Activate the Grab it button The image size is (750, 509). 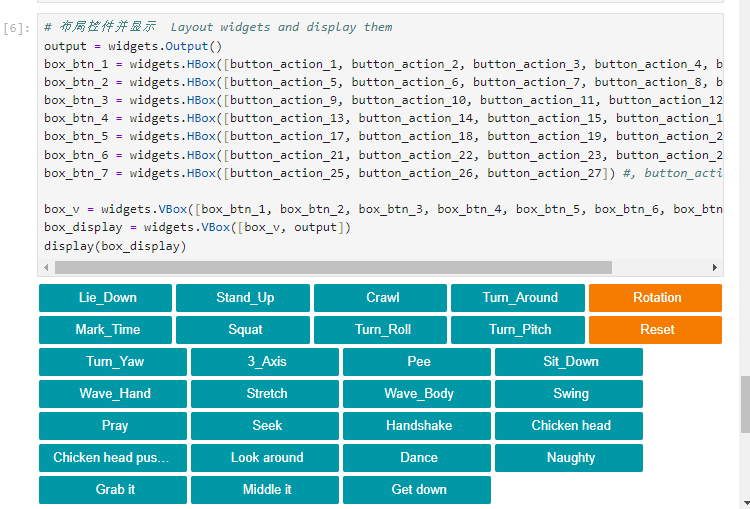113,490
